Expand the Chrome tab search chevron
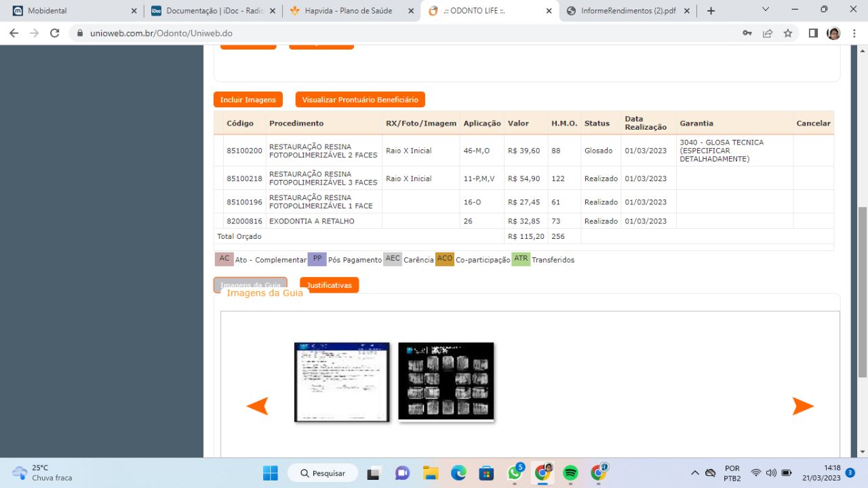The height and width of the screenshot is (488, 868). (x=766, y=10)
